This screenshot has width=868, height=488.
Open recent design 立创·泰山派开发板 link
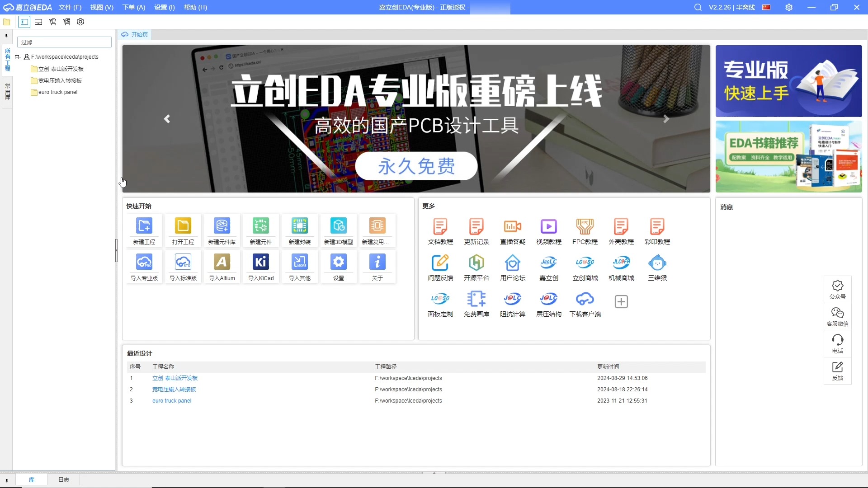pos(175,378)
